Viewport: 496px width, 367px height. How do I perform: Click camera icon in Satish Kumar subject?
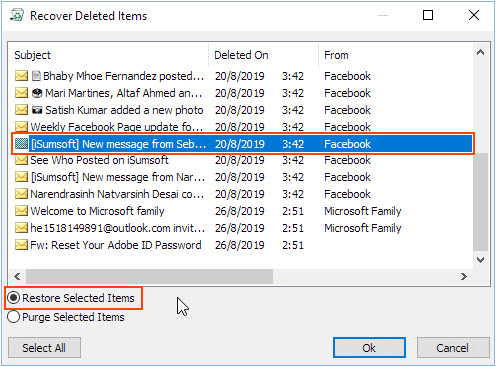(37, 110)
